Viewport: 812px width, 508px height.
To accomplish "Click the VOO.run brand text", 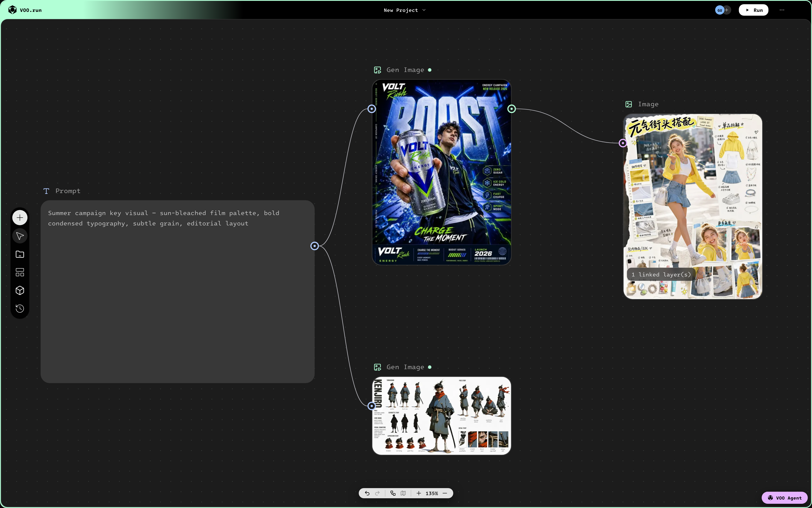I will tap(30, 10).
